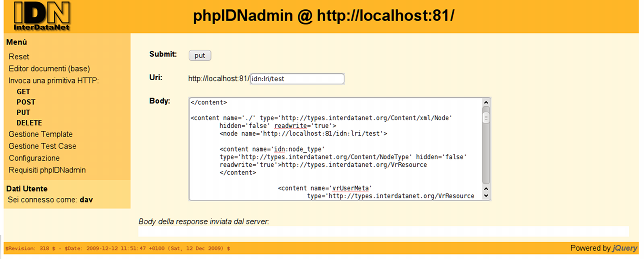This screenshot has width=644, height=259.
Task: Click the Invoca una primitiva HTTP label
Action: pos(54,81)
